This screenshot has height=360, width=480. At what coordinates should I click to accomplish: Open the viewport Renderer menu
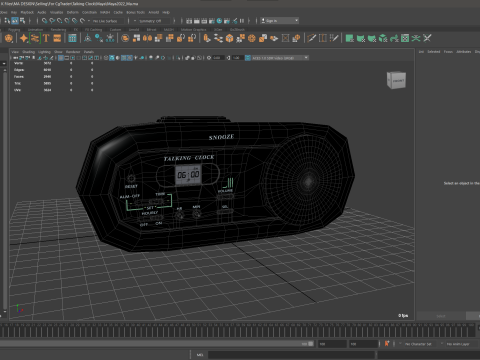click(x=73, y=52)
